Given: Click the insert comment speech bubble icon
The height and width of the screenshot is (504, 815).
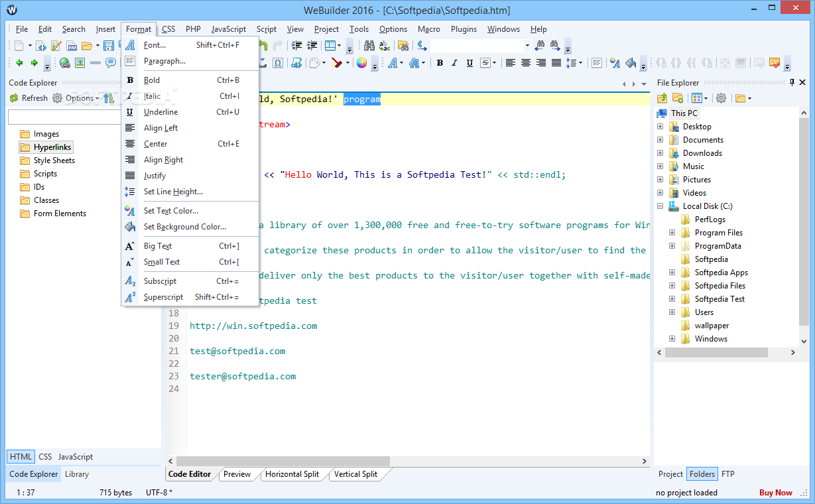Looking at the screenshot, I should pos(110,63).
